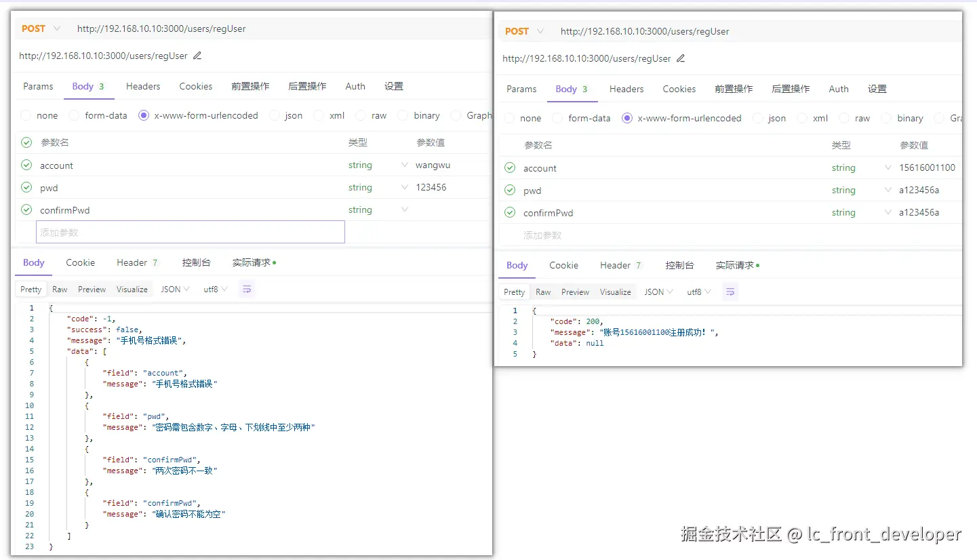
Task: Switch to Params tab in left window
Action: click(x=38, y=86)
